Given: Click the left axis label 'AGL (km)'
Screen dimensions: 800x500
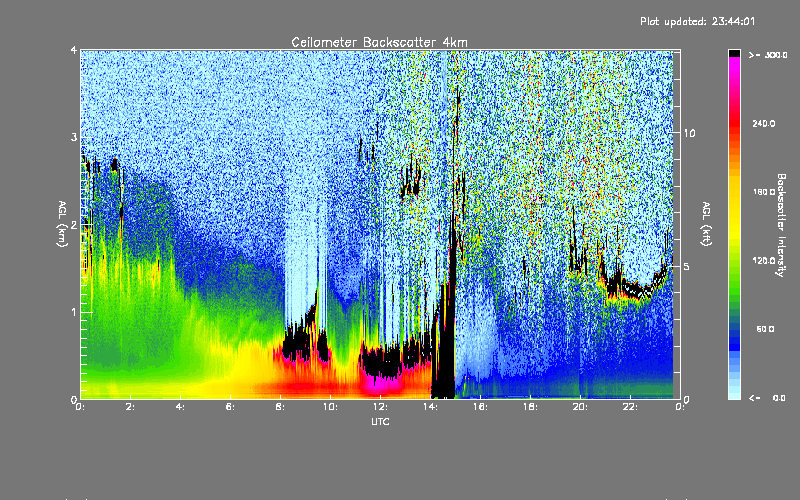Looking at the screenshot, I should coord(62,224).
